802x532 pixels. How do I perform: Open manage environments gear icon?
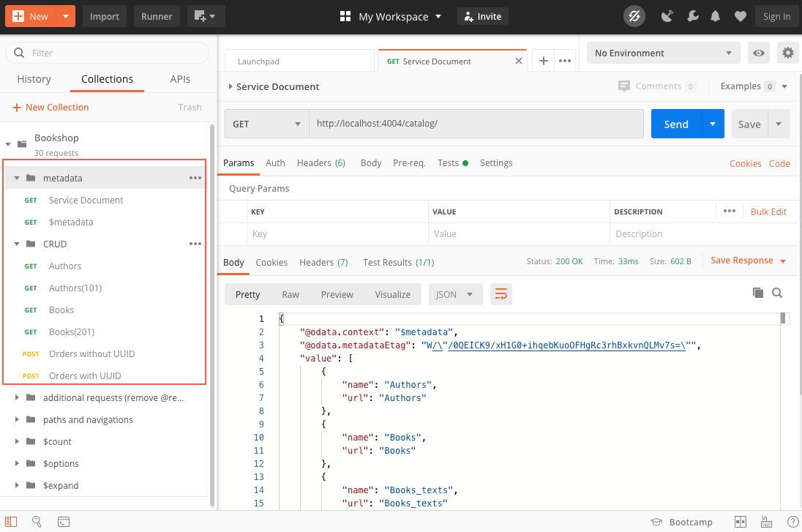coord(787,53)
